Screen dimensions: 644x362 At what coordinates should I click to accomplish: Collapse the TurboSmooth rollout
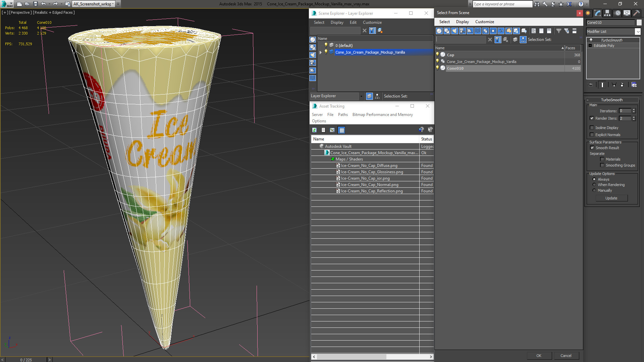[x=588, y=100]
